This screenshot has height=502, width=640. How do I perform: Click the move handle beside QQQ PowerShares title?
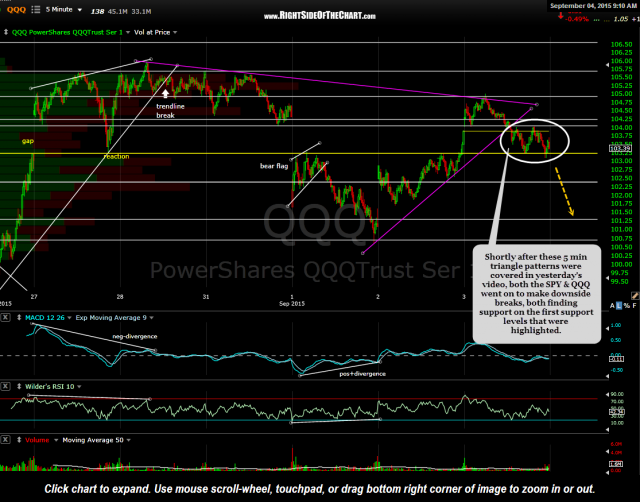6,32
